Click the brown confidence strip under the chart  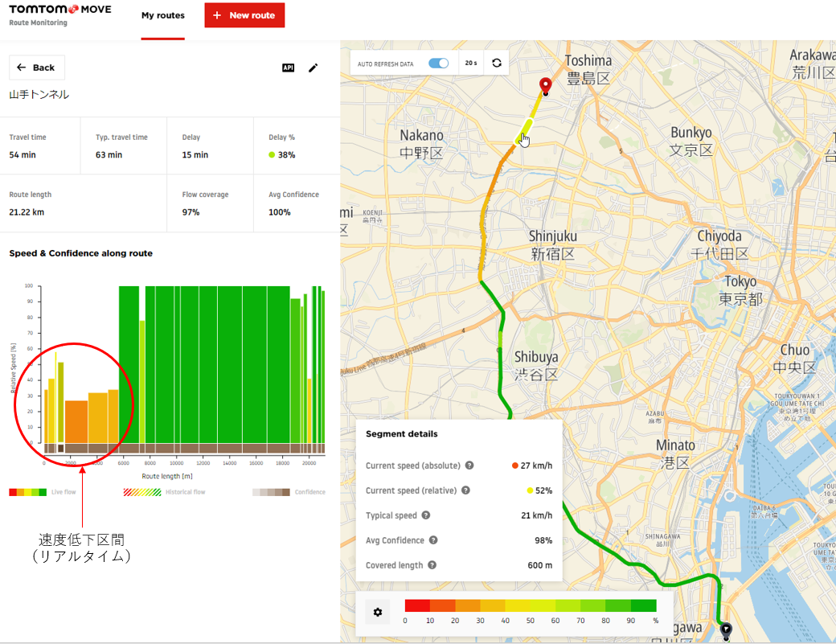pyautogui.click(x=184, y=449)
